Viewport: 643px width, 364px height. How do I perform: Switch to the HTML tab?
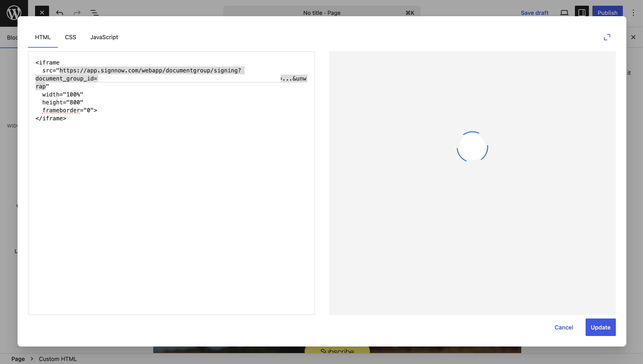pos(43,37)
